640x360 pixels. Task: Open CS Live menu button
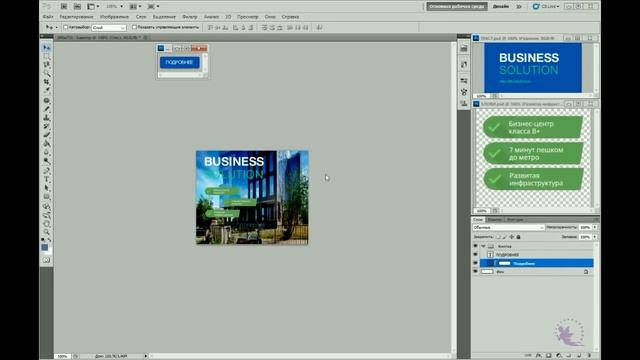tap(546, 7)
